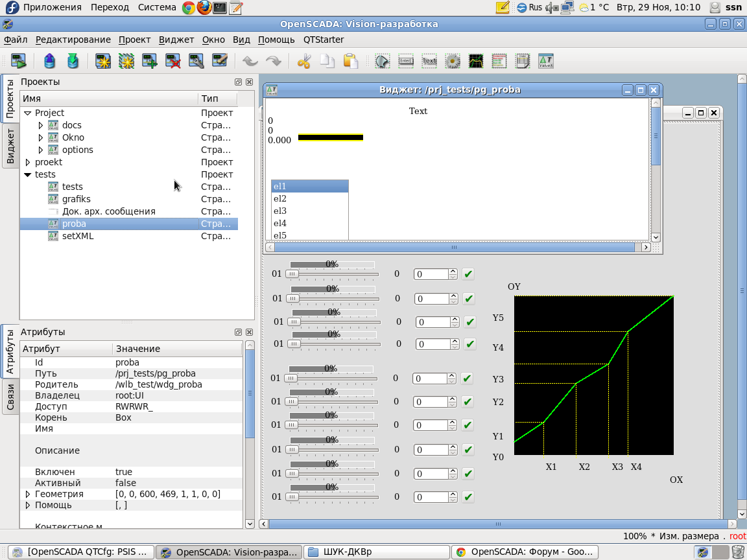Select the Text primitive widget icon
This screenshot has height=560, width=747.
pos(429,62)
